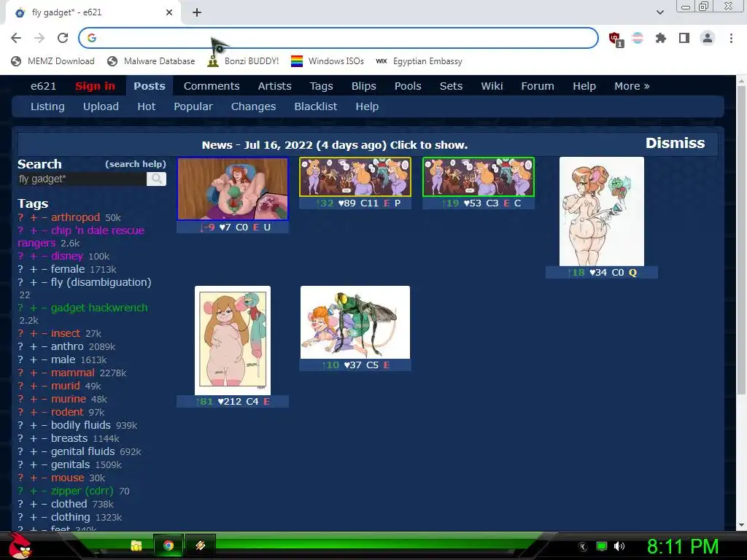Screen dimensions: 747x560
Task: Open the Chrome three-dot menu
Action: [731, 38]
